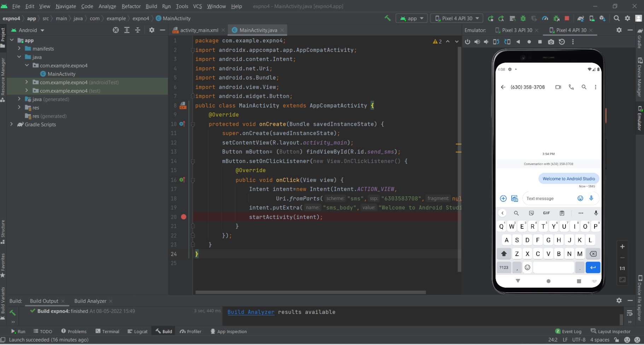Click the emulator zoom in plus button
Viewport: 644px width, 345px height.
(x=622, y=246)
